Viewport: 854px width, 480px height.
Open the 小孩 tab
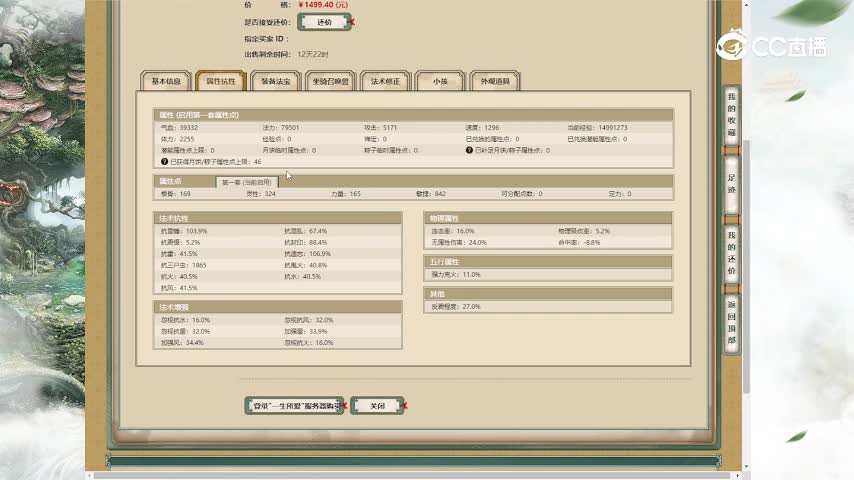440,82
